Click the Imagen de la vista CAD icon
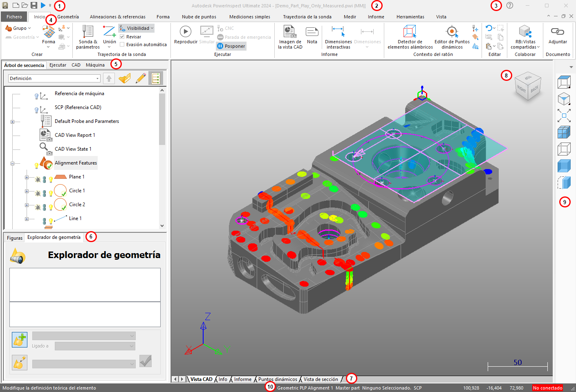The width and height of the screenshot is (576, 392). point(290,31)
